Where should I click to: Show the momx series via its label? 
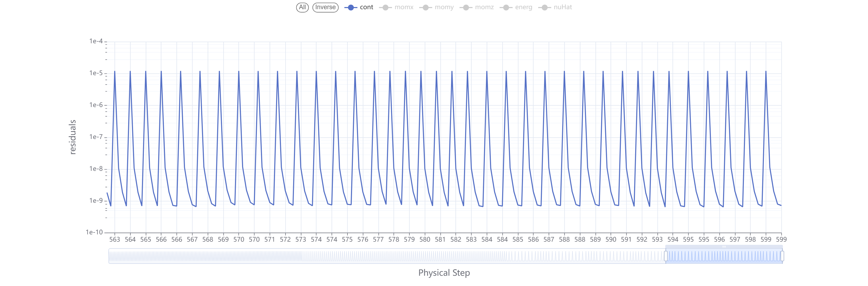point(404,7)
